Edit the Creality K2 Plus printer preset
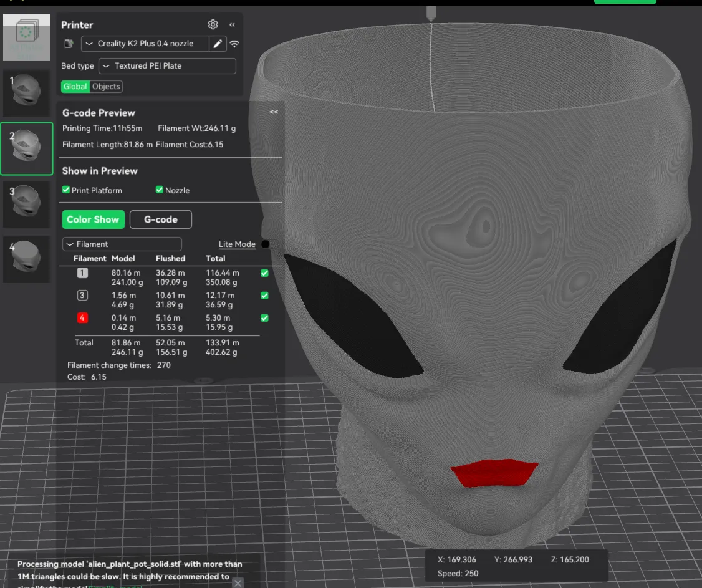The width and height of the screenshot is (702, 588). pos(218,44)
